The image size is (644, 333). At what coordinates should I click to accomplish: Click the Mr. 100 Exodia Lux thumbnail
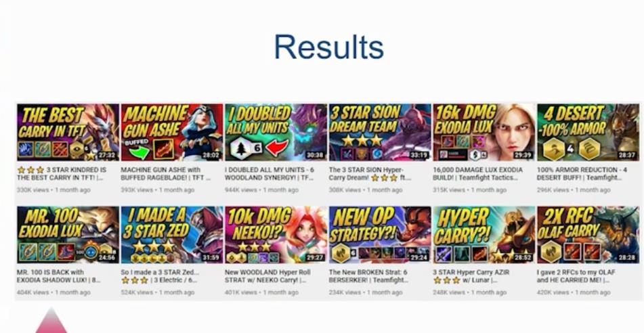[68, 235]
